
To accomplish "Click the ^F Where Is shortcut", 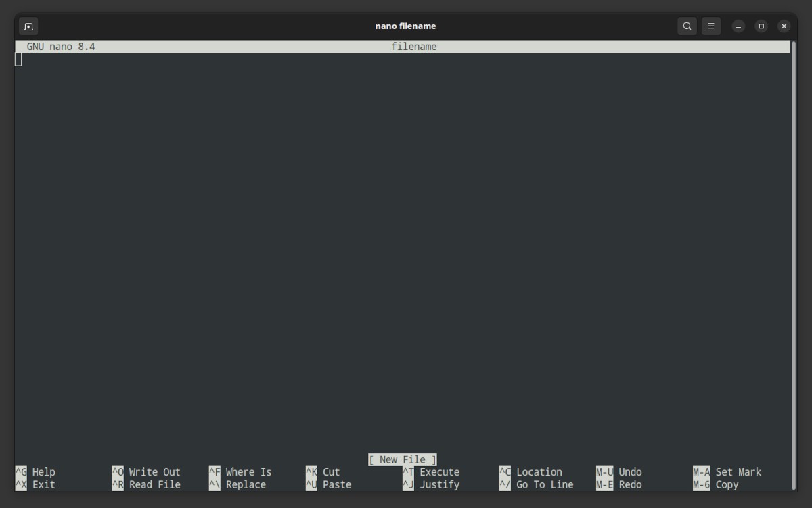I will click(x=240, y=472).
